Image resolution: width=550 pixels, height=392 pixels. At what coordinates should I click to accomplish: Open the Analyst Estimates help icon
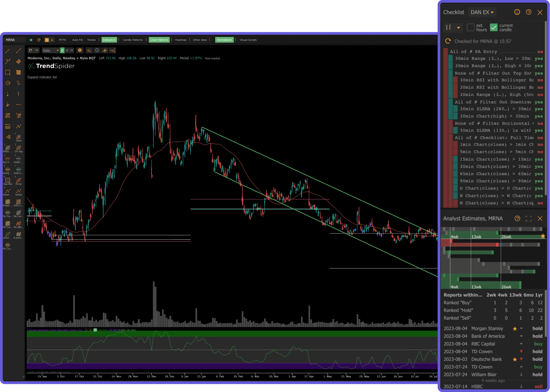pyautogui.click(x=517, y=219)
